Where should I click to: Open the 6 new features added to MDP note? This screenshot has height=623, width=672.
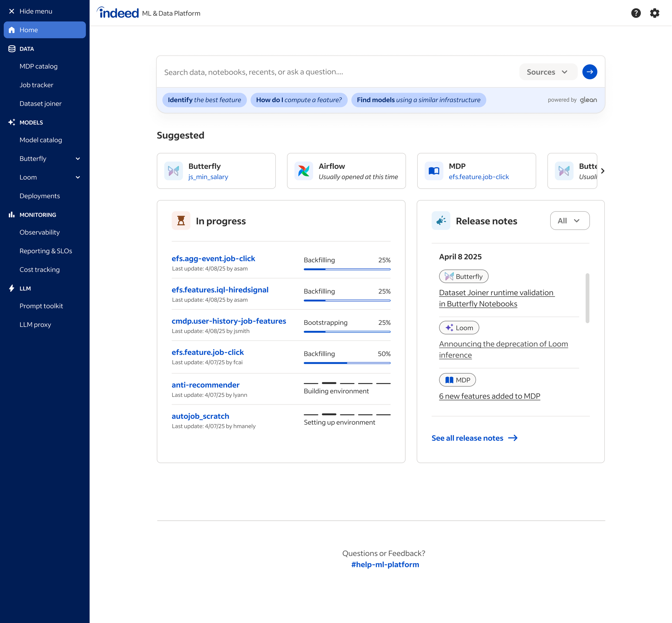coord(489,396)
